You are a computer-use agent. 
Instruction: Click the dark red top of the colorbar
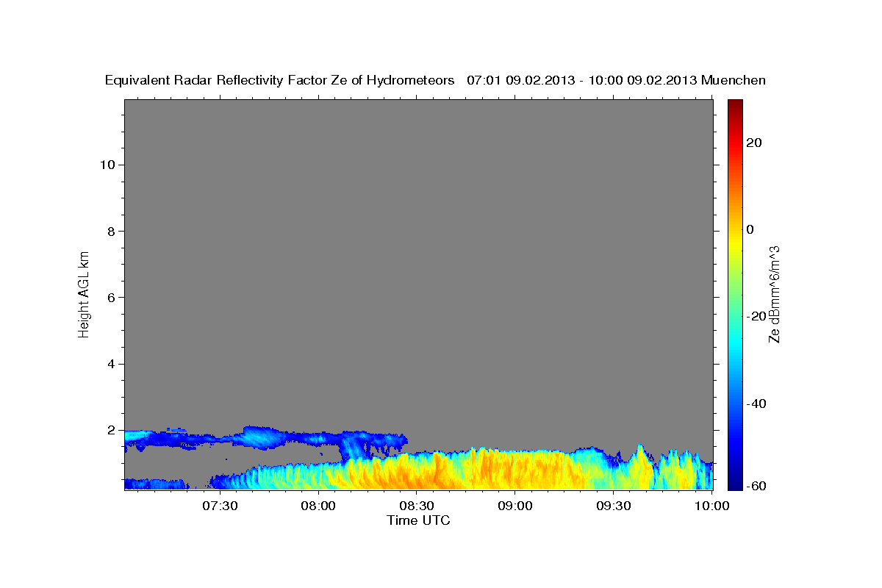pyautogui.click(x=734, y=104)
